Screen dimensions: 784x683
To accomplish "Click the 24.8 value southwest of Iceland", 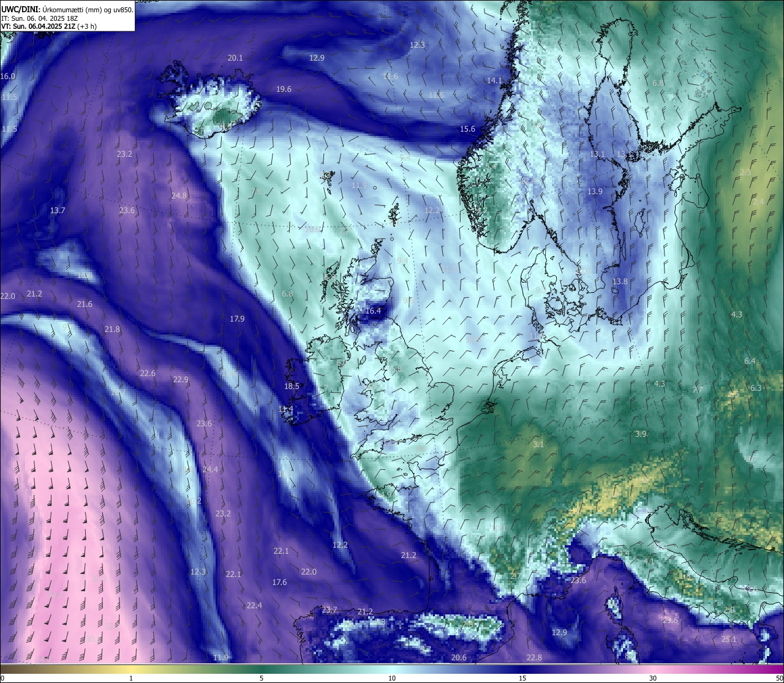I will click(x=179, y=196).
